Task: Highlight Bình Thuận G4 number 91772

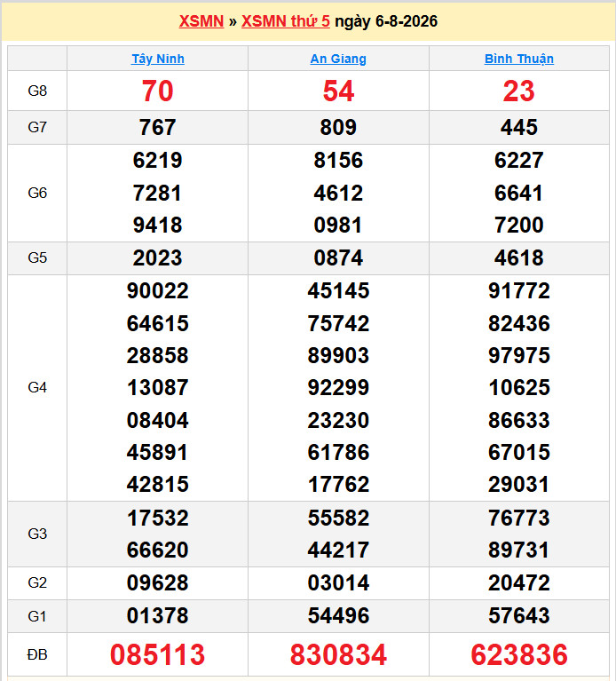Action: point(519,290)
